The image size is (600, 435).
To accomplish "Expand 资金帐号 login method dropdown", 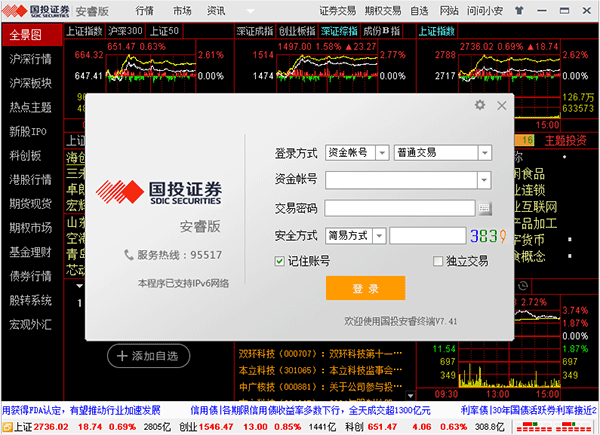I will tap(382, 153).
